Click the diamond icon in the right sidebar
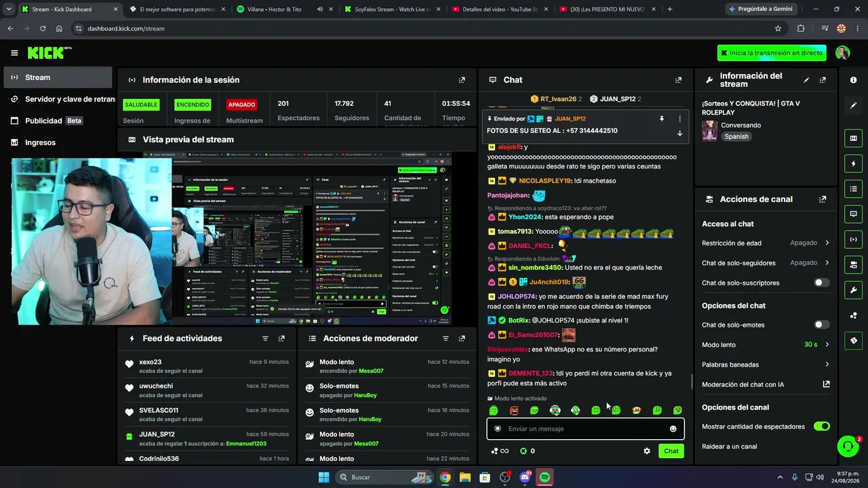868x488 pixels. click(853, 340)
